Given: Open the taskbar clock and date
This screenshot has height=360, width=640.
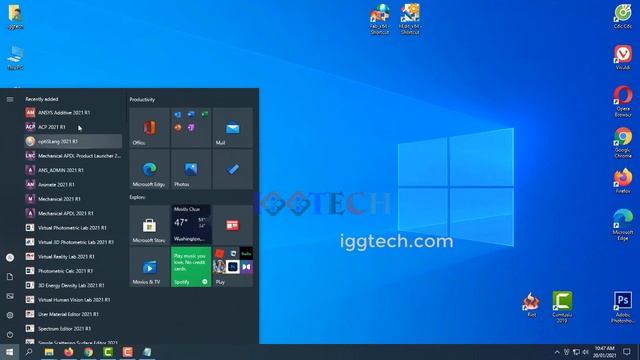Looking at the screenshot, I should coord(604,352).
